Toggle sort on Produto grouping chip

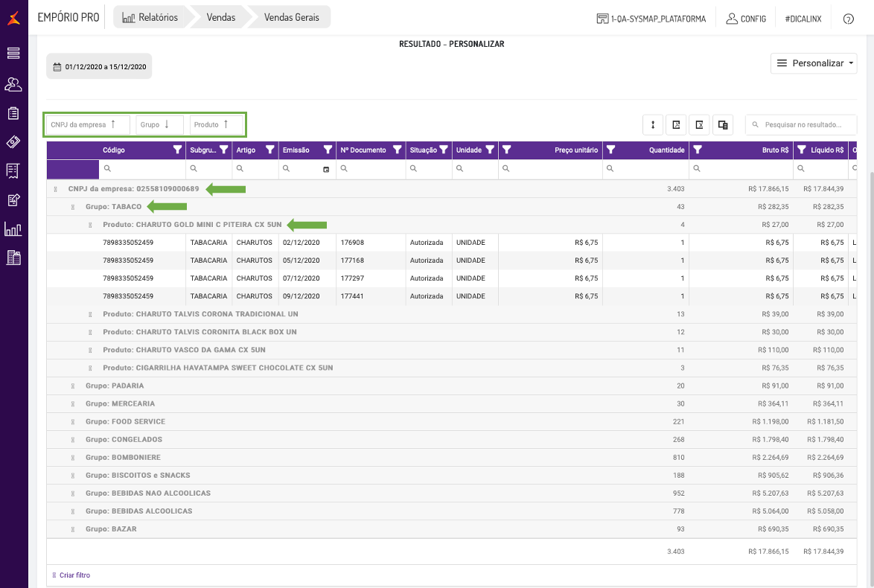pos(217,125)
